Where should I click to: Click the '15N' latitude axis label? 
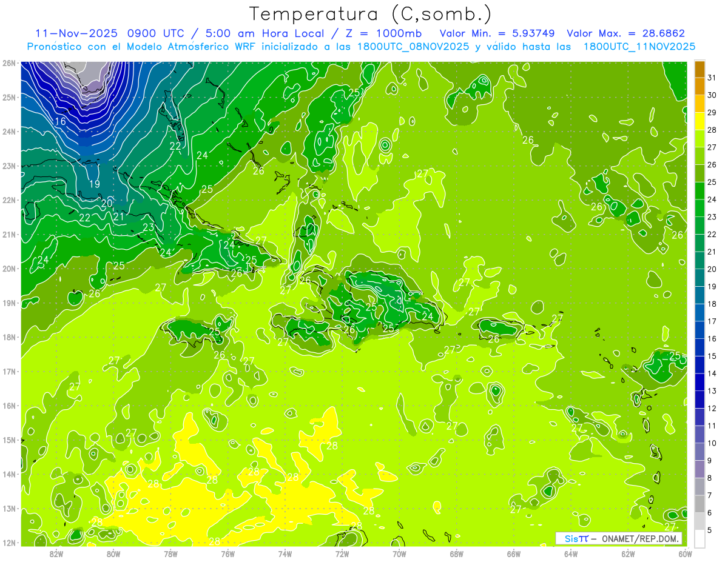[x=9, y=440]
